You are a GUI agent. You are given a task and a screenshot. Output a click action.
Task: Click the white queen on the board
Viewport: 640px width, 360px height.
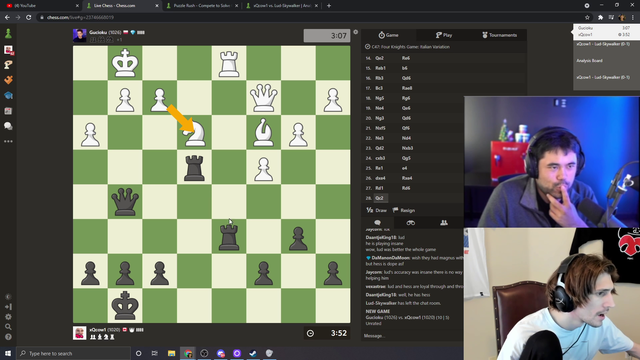click(x=264, y=98)
